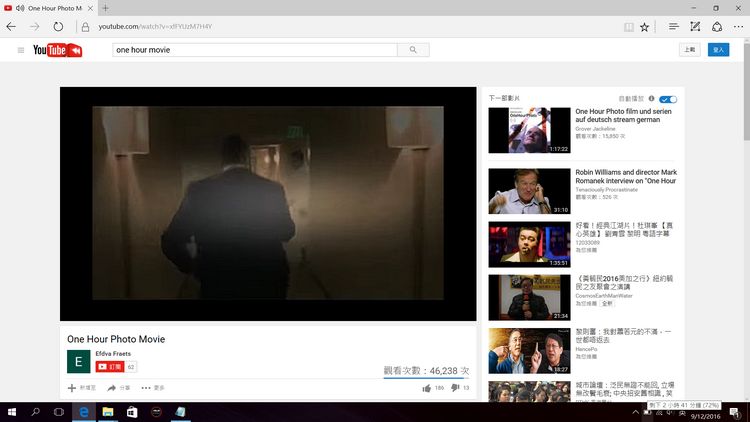
Task: Open the 21:34 speech video thumbnail
Action: pos(529,297)
